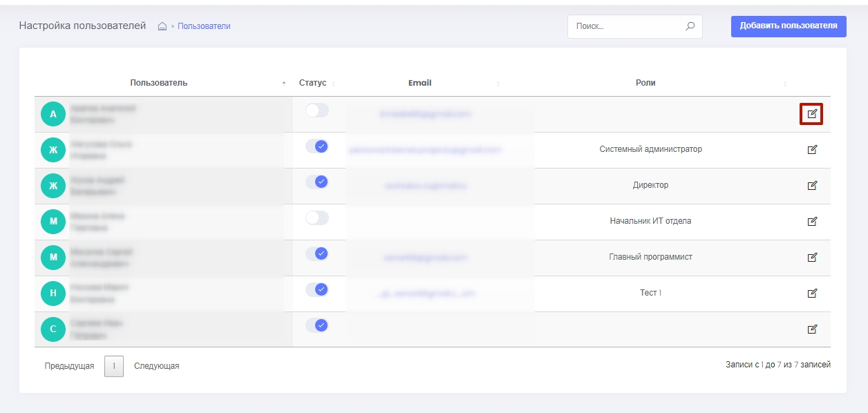Edit the Начальник ИТ отдела user
Screen dimensions: 868x413
click(x=812, y=221)
